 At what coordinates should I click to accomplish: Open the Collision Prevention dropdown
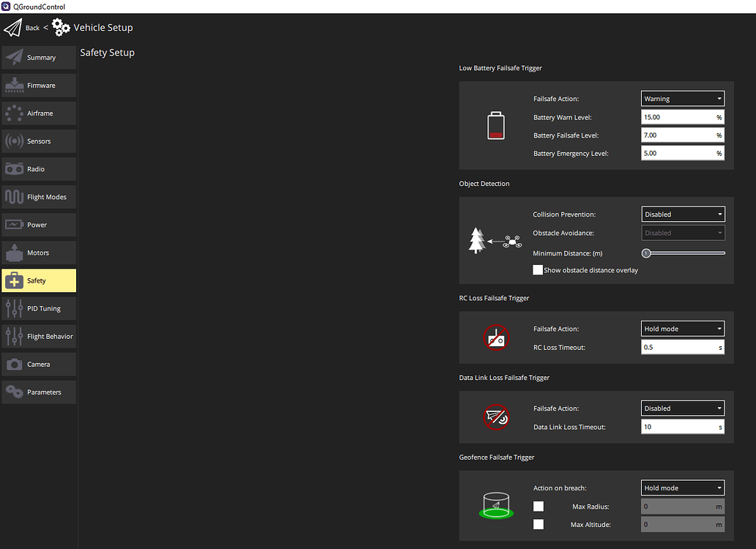(682, 214)
